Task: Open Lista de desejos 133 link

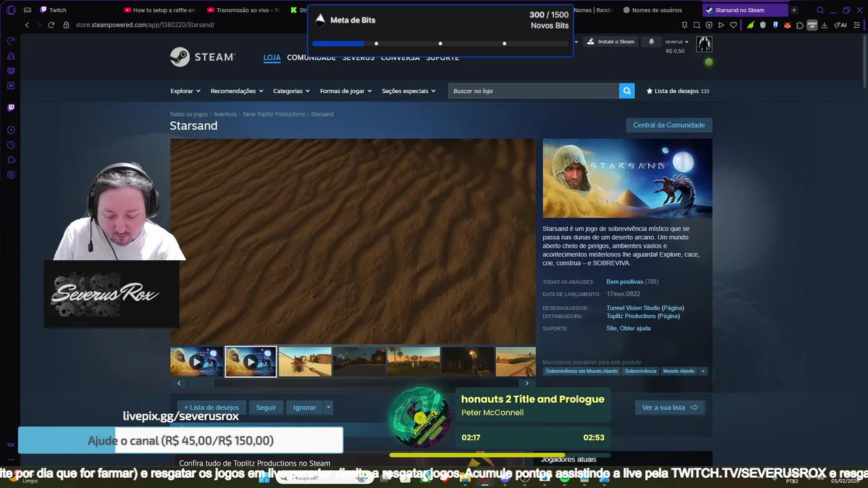Action: click(677, 91)
